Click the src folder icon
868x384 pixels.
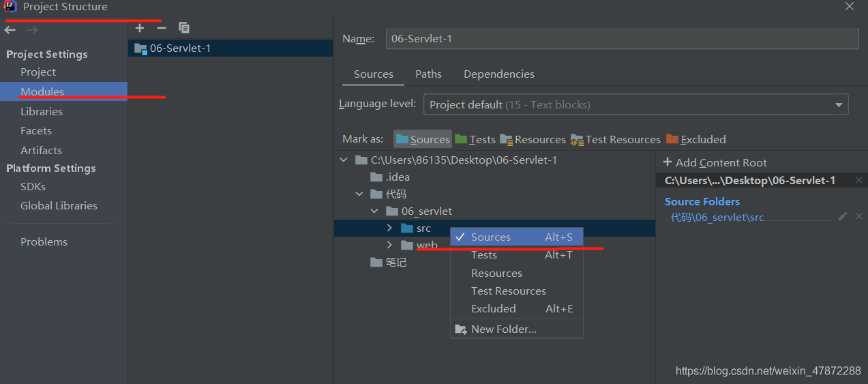pyautogui.click(x=407, y=228)
